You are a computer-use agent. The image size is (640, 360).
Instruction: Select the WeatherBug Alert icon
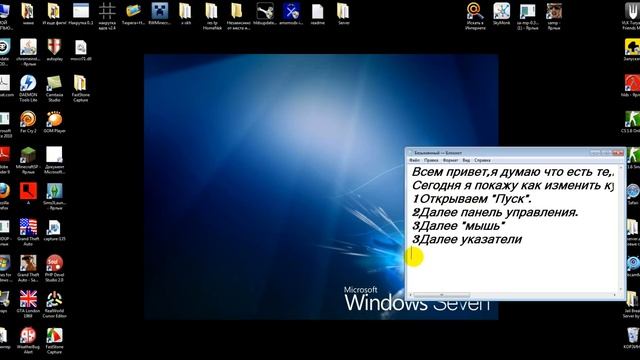[x=28, y=340]
